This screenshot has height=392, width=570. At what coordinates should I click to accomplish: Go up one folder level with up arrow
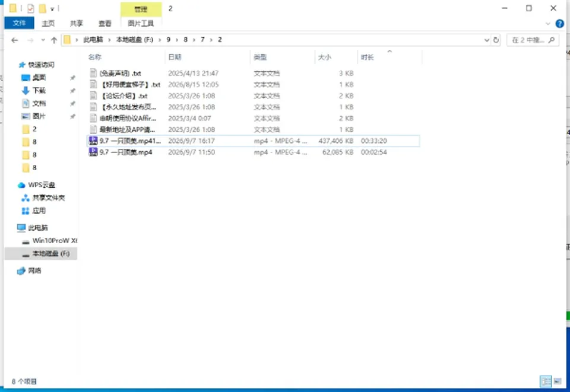(x=54, y=40)
